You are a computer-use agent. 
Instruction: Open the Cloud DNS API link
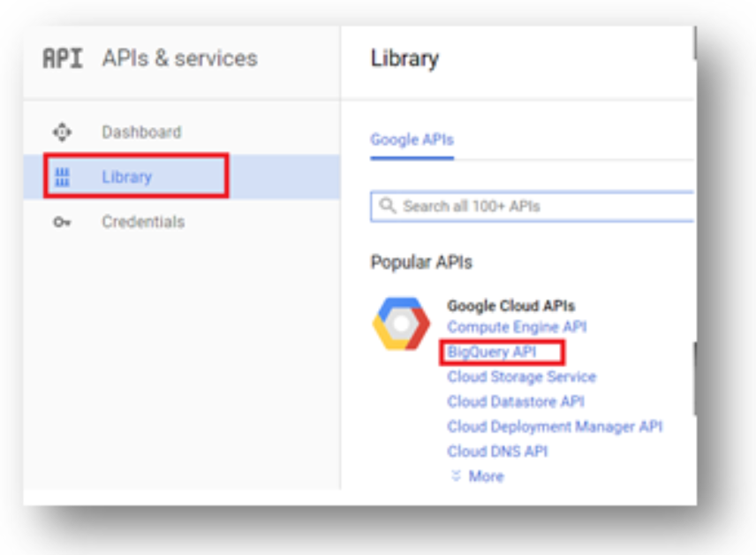(497, 452)
